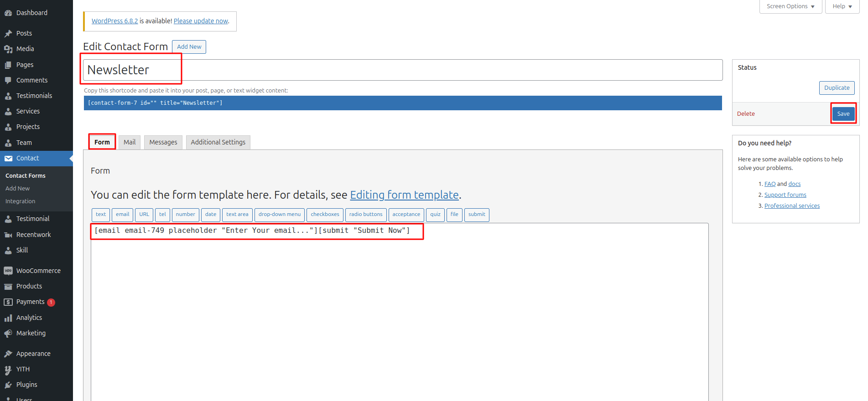Insert a radio buttons tag
The width and height of the screenshot is (868, 401).
tap(366, 215)
